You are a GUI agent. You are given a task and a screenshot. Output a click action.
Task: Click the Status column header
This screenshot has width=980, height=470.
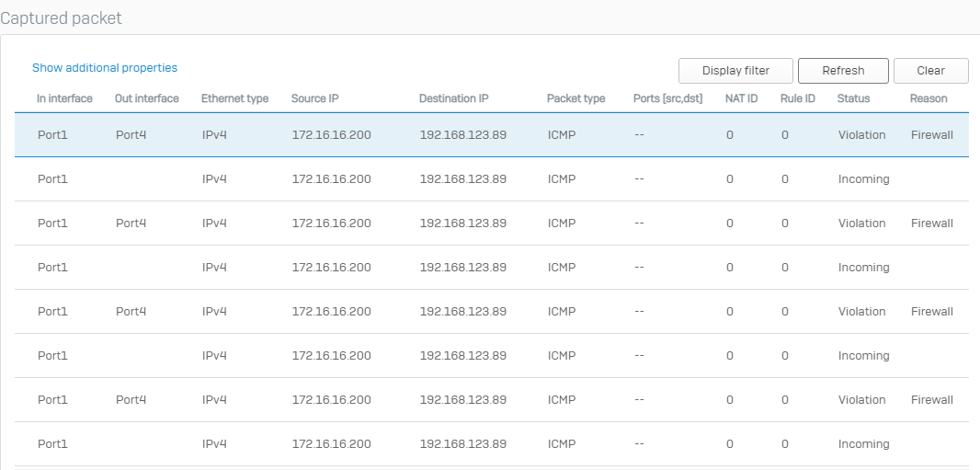pyautogui.click(x=854, y=98)
